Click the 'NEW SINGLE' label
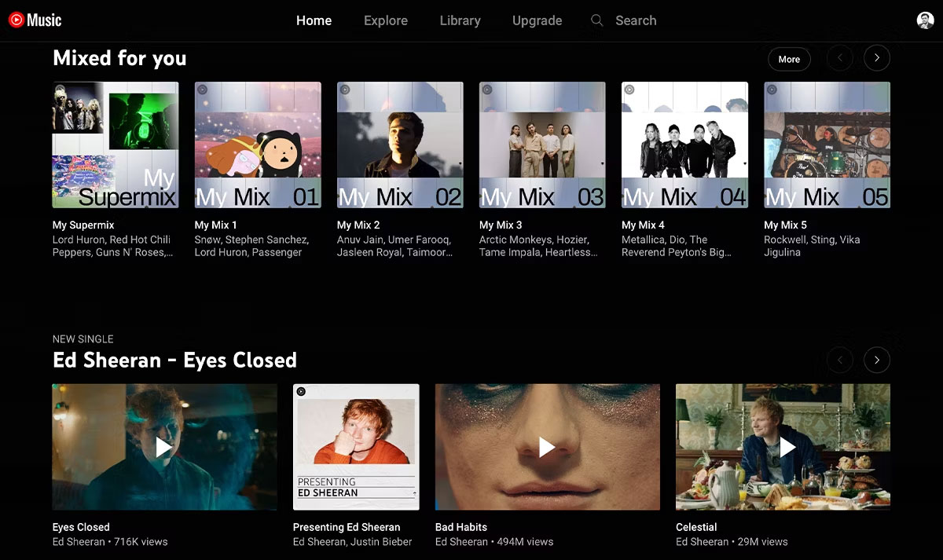Image resolution: width=943 pixels, height=560 pixels. tap(83, 339)
